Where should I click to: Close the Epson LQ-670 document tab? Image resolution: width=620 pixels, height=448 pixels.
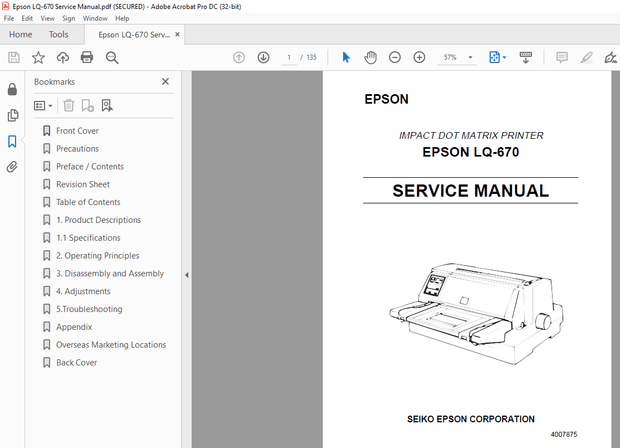coord(178,34)
